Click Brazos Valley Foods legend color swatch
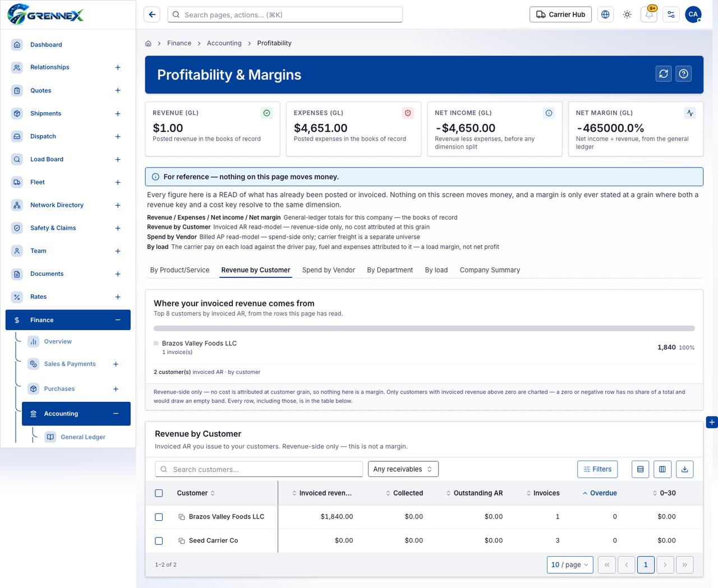This screenshot has height=588, width=718. [156, 343]
